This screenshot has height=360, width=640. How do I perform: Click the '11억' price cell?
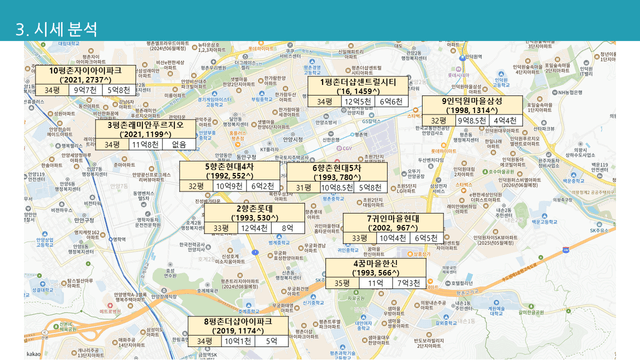pos(376,283)
